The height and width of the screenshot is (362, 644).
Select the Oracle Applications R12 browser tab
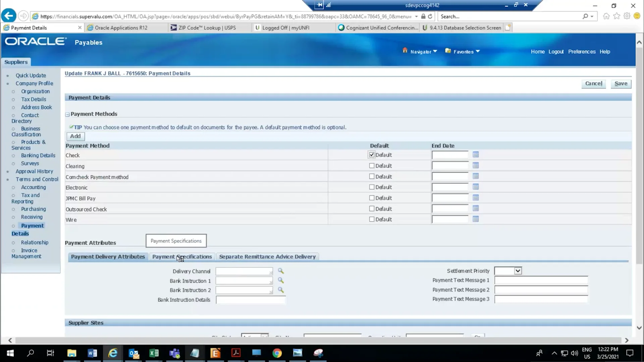tap(121, 27)
